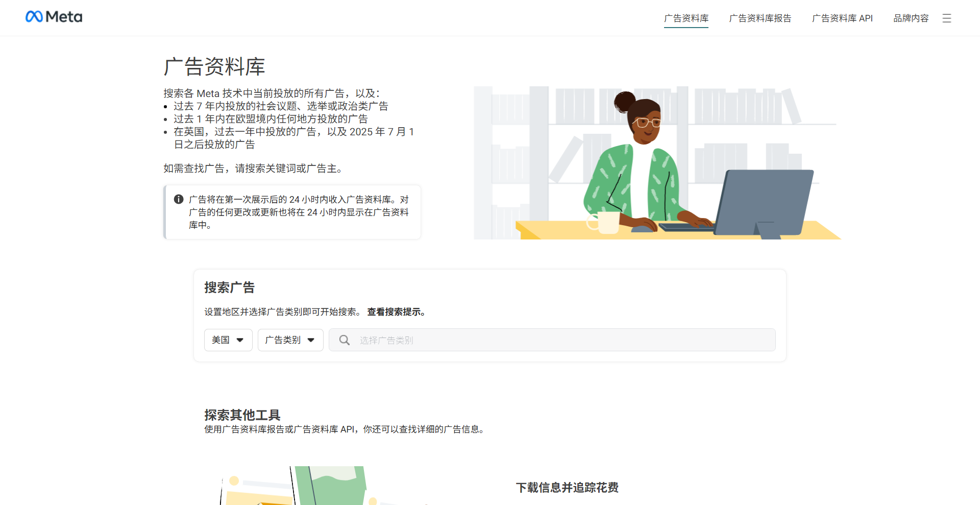The image size is (980, 505).
Task: Open the 查看搜索提示 link
Action: point(396,312)
